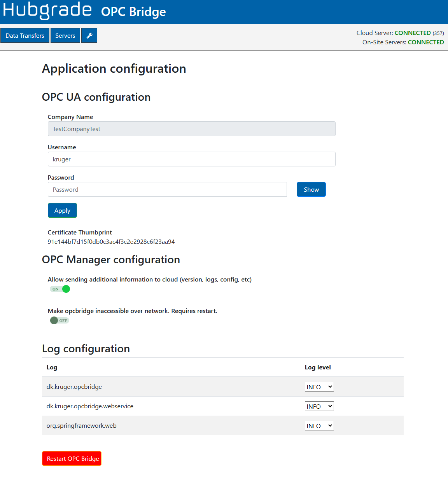Open configuration via the wrench icon
The width and height of the screenshot is (448, 481).
89,35
